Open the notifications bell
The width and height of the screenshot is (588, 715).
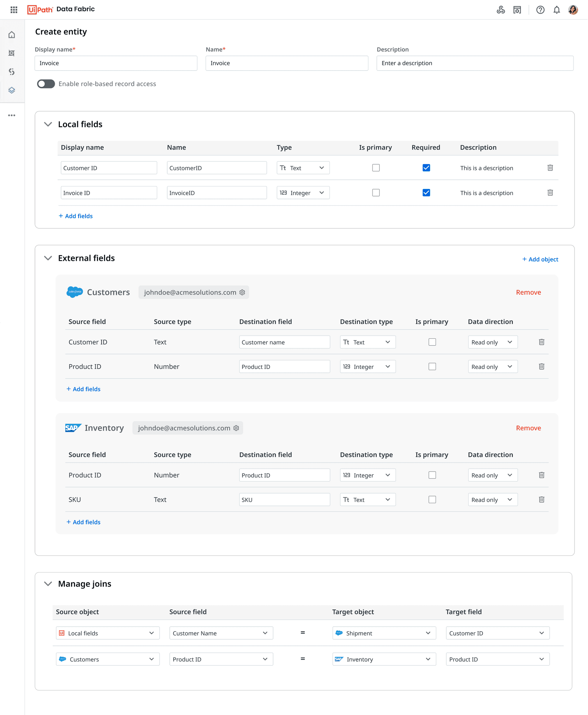(557, 10)
